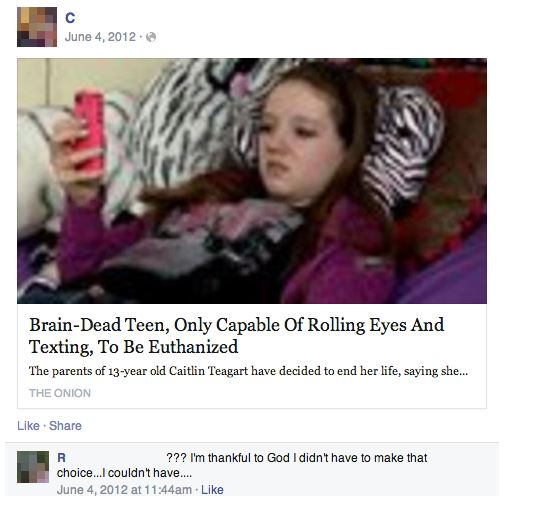This screenshot has height=522, width=538.
Task: Click the article description about Caitlin Teagart
Action: point(248,371)
